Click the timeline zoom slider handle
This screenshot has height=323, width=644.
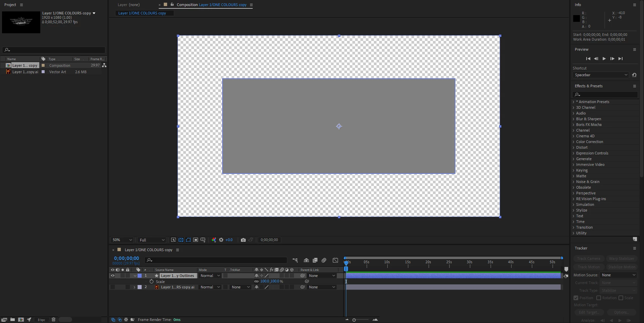pos(354,320)
